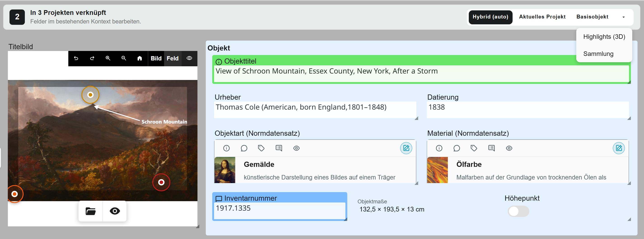Click the undo arrow in image toolbar
This screenshot has height=239, width=644.
coord(76,58)
